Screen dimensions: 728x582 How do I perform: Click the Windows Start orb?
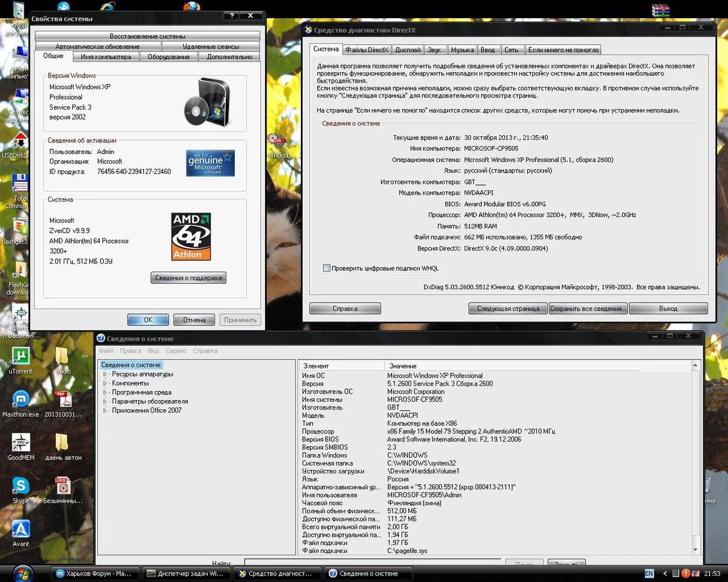(x=22, y=574)
